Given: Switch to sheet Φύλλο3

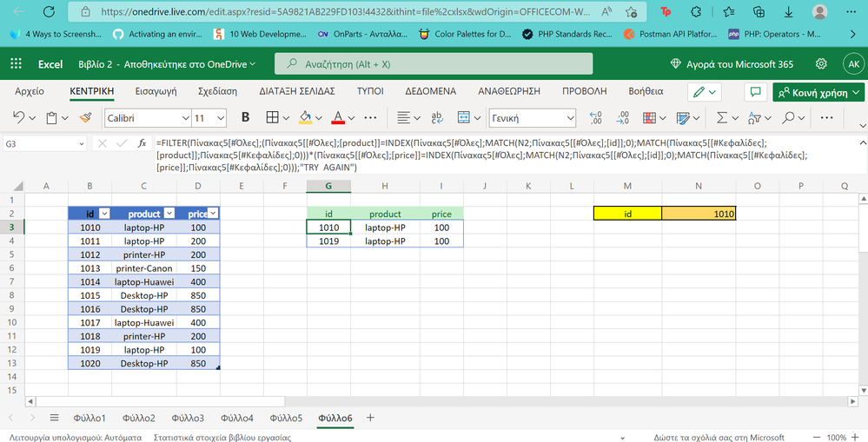Looking at the screenshot, I should (188, 419).
